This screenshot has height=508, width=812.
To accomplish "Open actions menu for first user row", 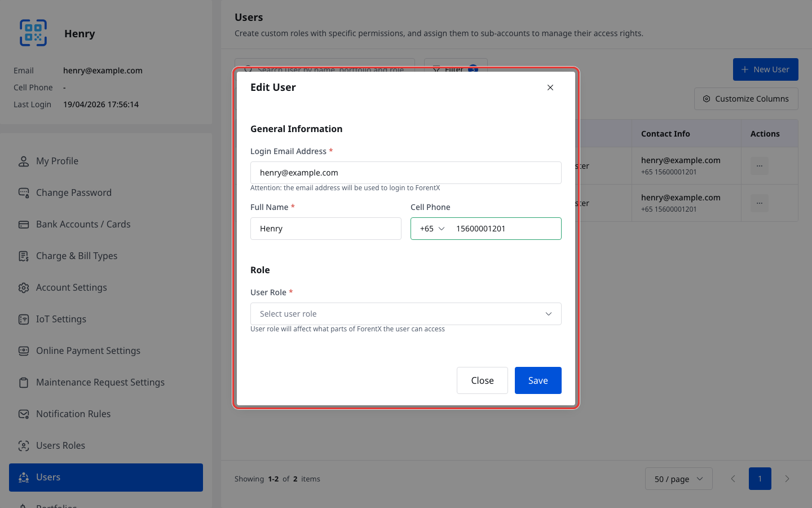I will tap(760, 166).
